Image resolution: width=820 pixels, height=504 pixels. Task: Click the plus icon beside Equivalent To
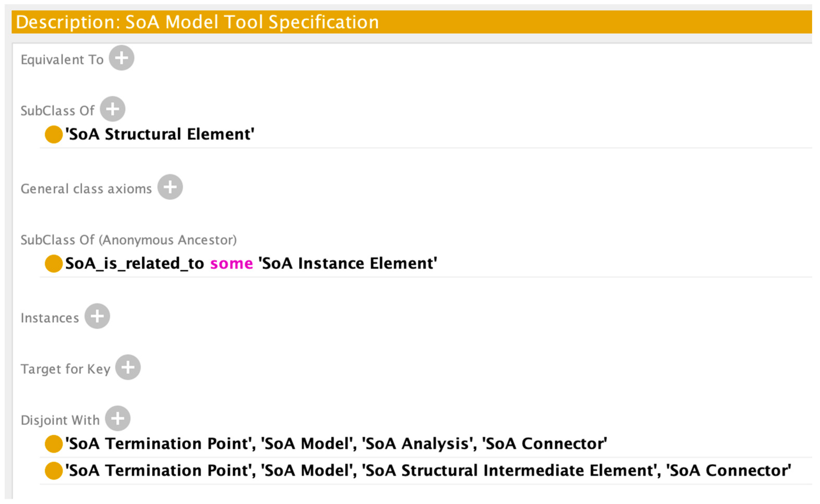point(121,58)
